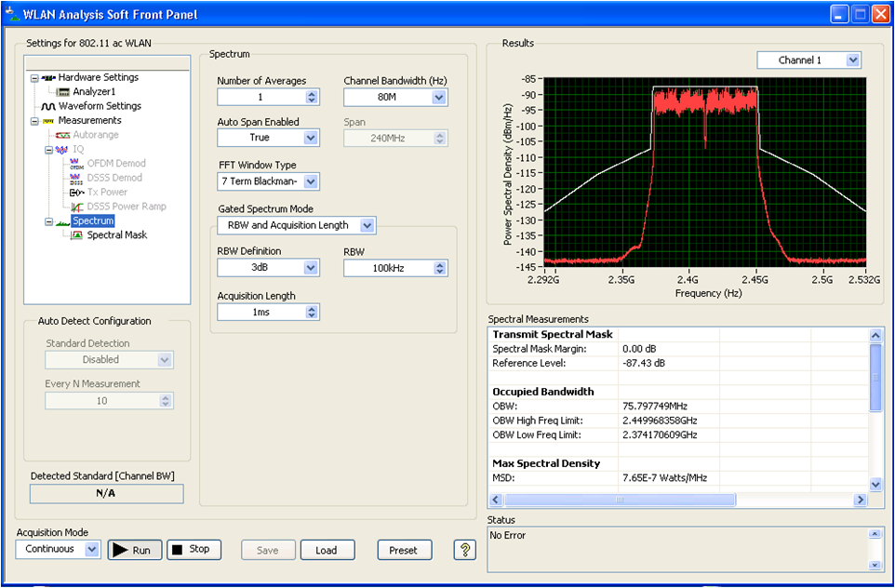This screenshot has width=895, height=588.
Task: Open Waveform Settings waveform icon
Action: (48, 106)
